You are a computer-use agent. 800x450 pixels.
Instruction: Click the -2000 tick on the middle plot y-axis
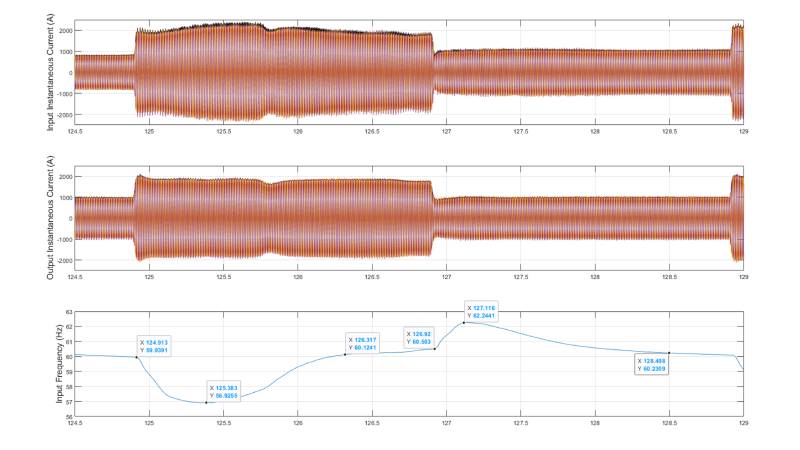[60, 261]
